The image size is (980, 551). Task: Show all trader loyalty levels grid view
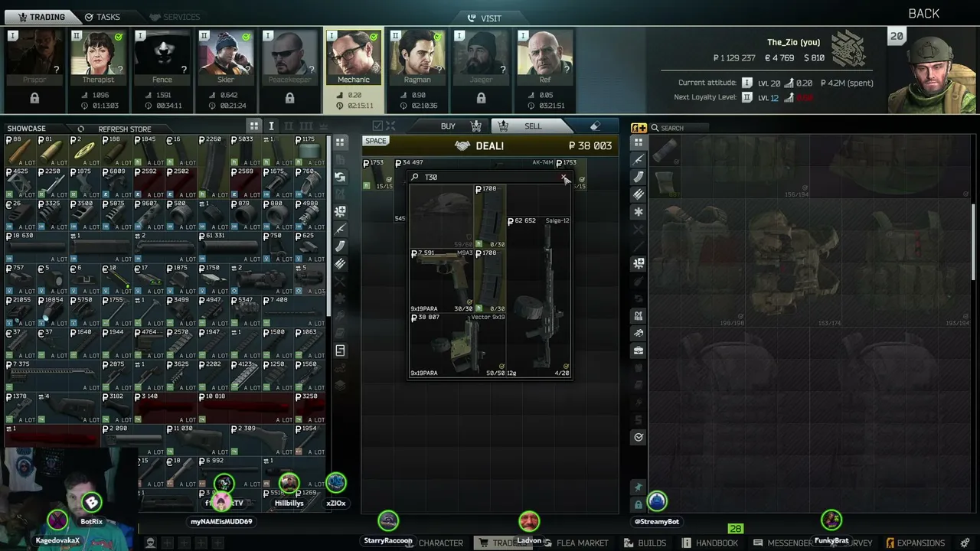coord(254,126)
